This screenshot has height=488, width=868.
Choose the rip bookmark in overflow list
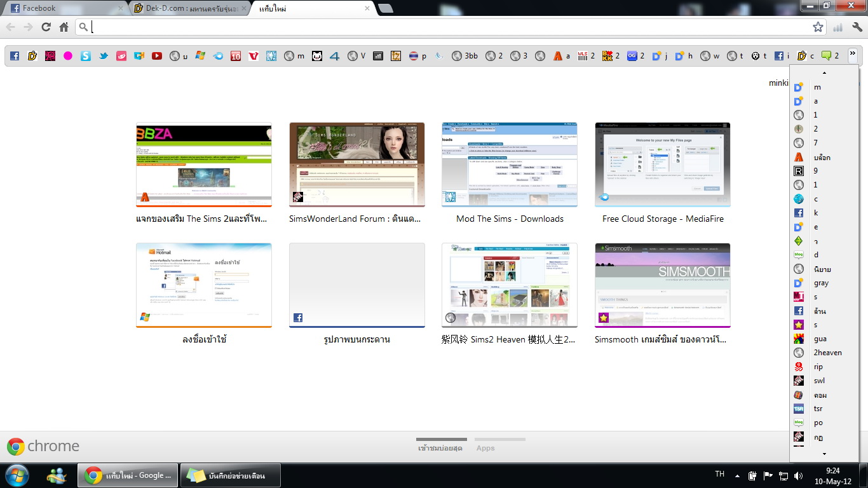pyautogui.click(x=824, y=367)
